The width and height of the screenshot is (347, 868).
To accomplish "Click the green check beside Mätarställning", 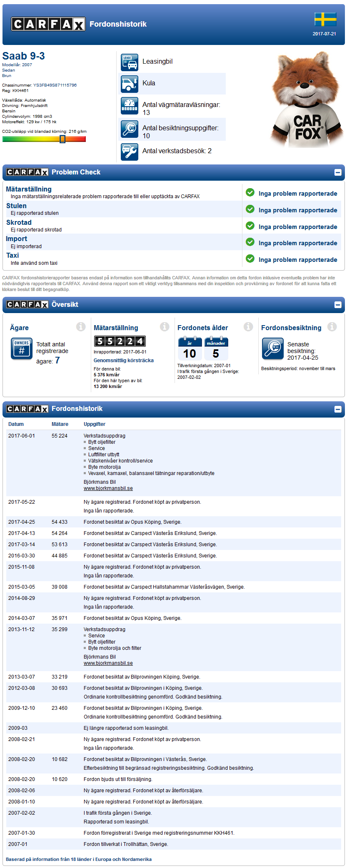I will 250,192.
